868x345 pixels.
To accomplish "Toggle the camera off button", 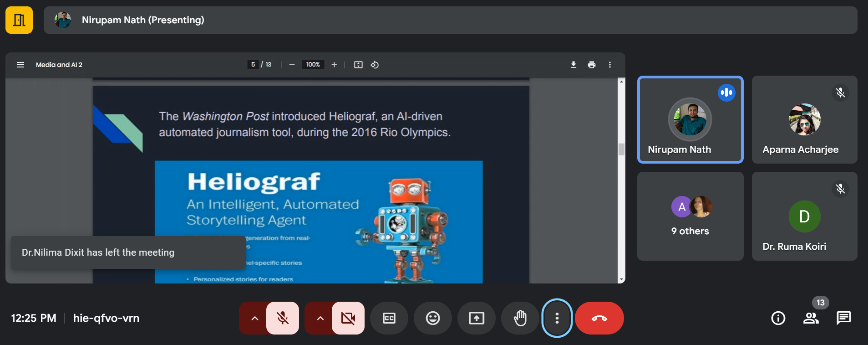I will (x=348, y=318).
